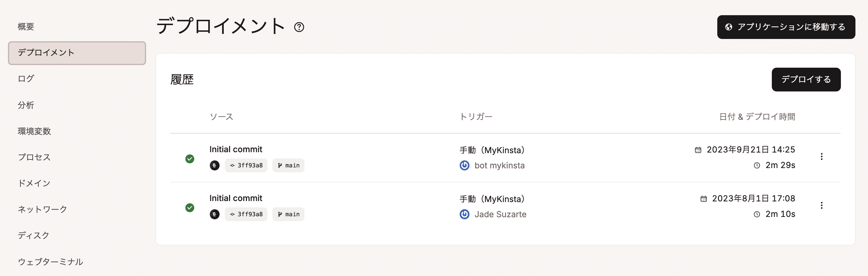
Task: Click commit 3ff93a8 badge in second row
Action: click(246, 214)
